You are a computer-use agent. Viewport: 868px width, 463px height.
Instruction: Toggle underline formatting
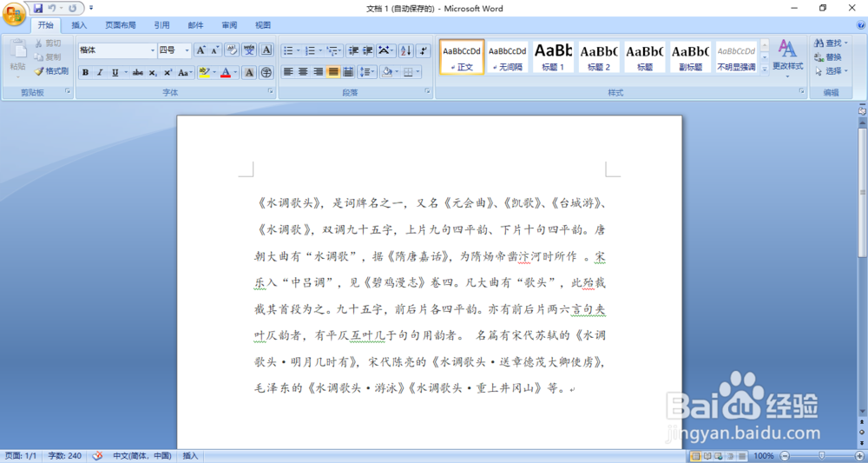tap(115, 73)
